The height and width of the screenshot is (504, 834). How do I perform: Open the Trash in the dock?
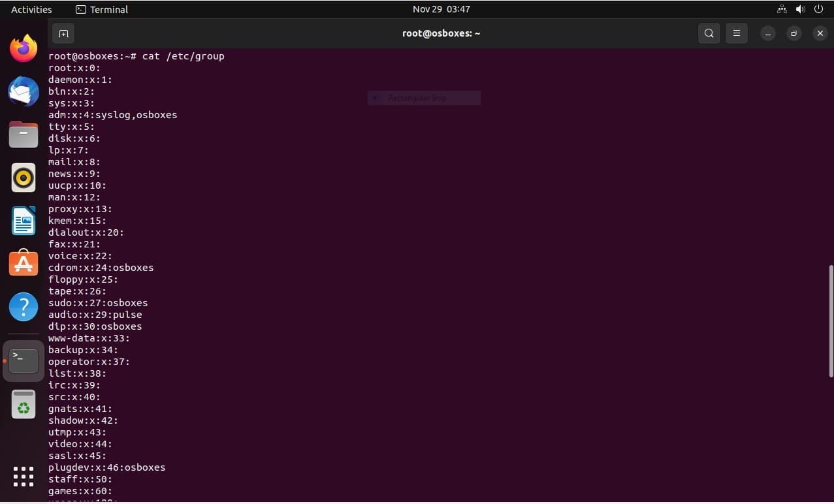tap(24, 404)
